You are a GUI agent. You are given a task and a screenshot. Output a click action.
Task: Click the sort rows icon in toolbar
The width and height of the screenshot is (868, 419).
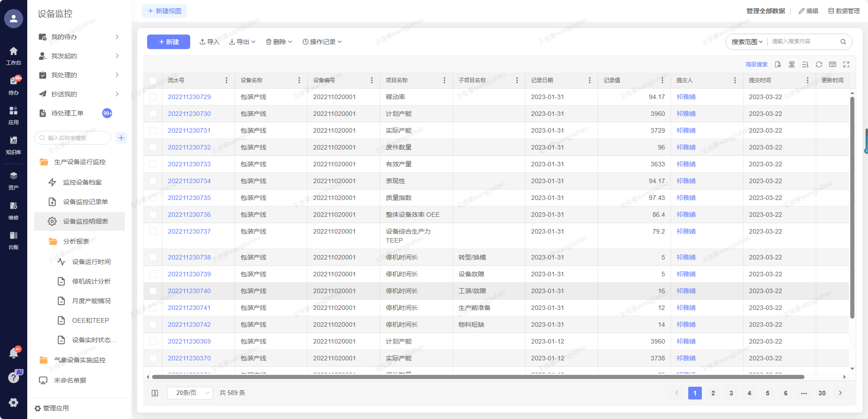point(805,65)
